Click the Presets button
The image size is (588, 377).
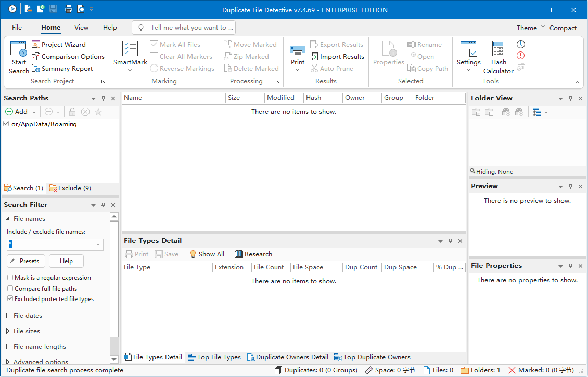[x=26, y=261]
